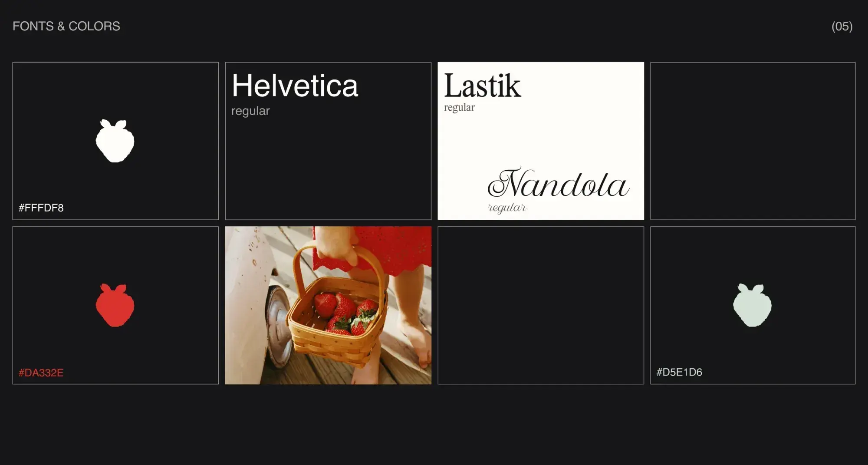Select the #DA332E red color code
Screen dimensions: 868x465
pos(41,373)
